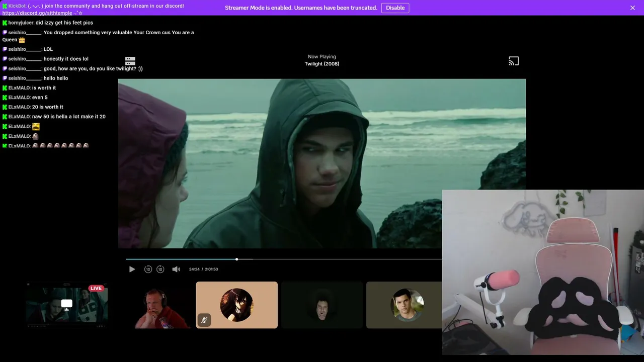Select the participant tile with the man's portrait avatar
Screen dimensions: 644x362
click(x=404, y=305)
